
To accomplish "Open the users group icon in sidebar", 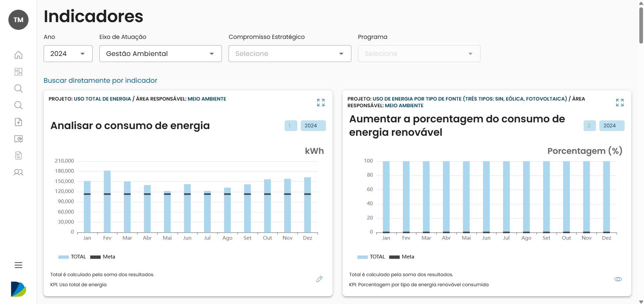I will click(x=18, y=172).
